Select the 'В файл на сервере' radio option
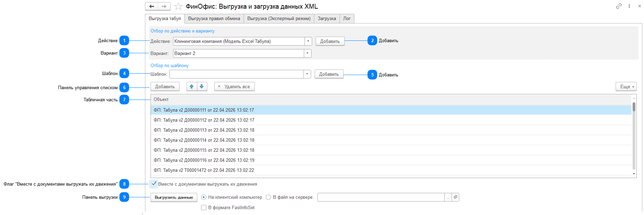Screen dimensions: 644x215 [268, 197]
